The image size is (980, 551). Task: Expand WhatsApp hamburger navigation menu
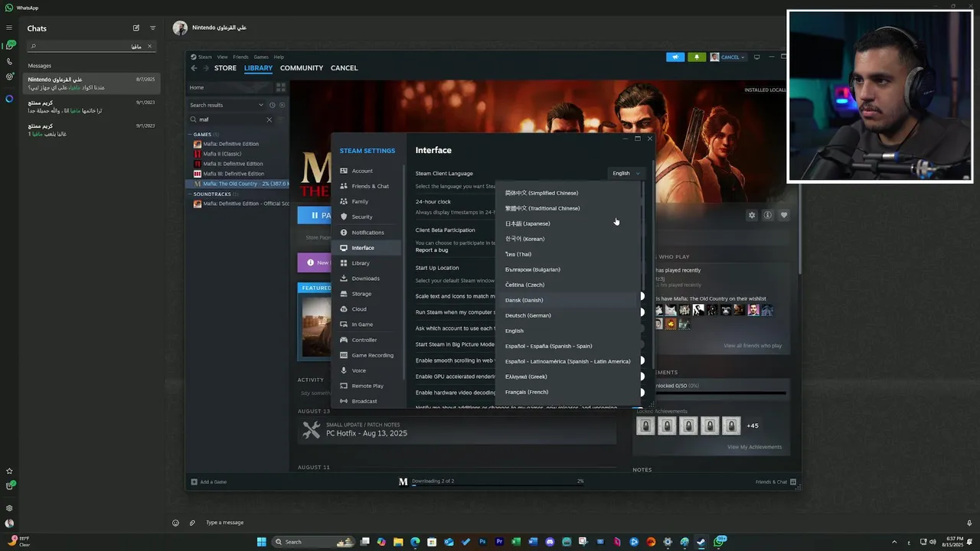(9, 28)
